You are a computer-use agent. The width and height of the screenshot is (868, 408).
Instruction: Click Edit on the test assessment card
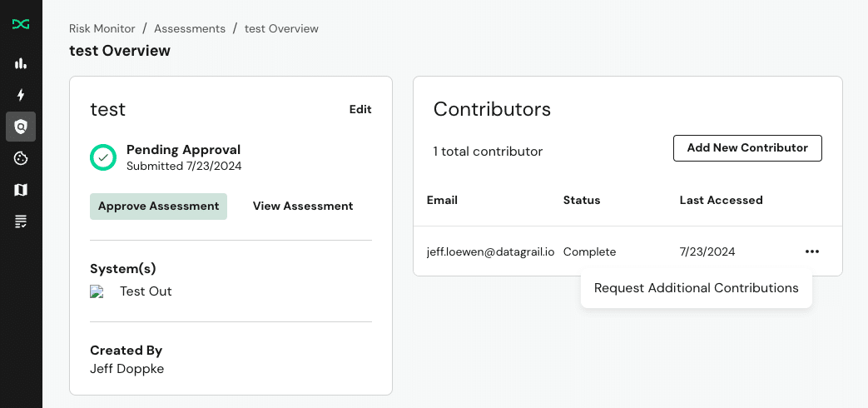coord(360,109)
